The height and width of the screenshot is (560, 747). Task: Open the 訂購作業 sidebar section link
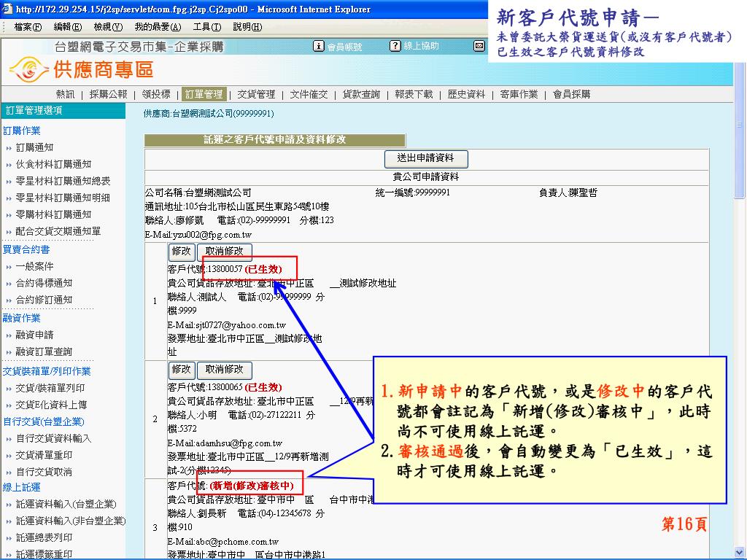click(21, 131)
